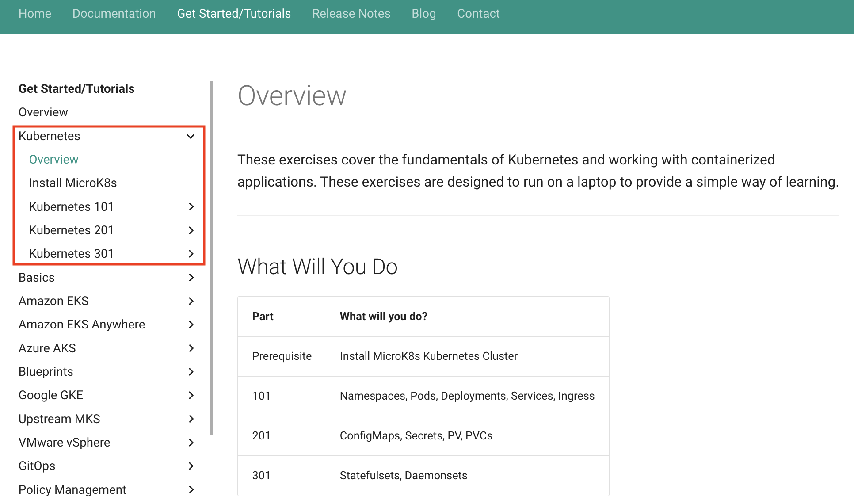This screenshot has width=854, height=504.
Task: Open the Kubernetes 301 sidebar item
Action: click(72, 254)
